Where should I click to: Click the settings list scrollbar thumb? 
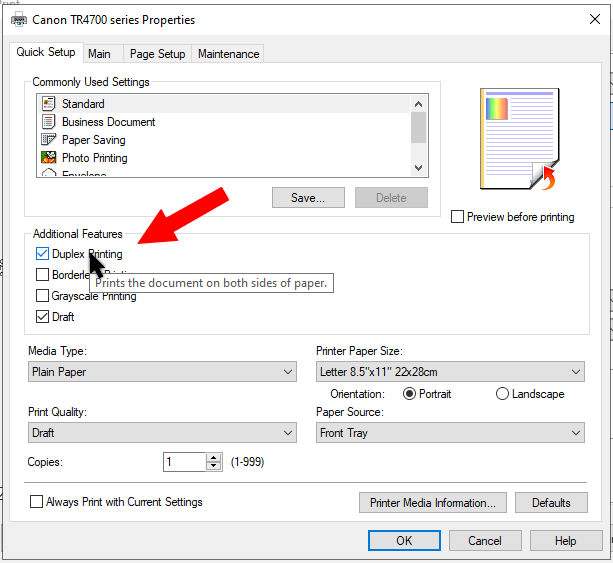[x=419, y=128]
